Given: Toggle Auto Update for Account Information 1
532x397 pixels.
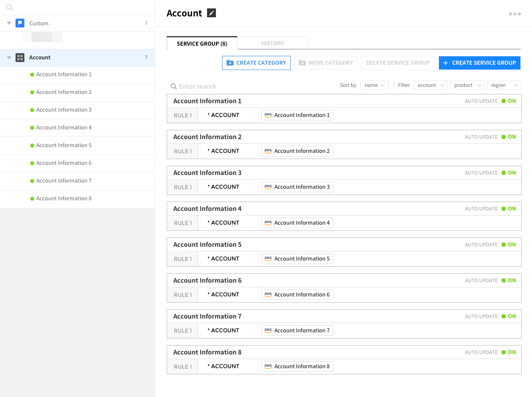Looking at the screenshot, I should click(509, 101).
